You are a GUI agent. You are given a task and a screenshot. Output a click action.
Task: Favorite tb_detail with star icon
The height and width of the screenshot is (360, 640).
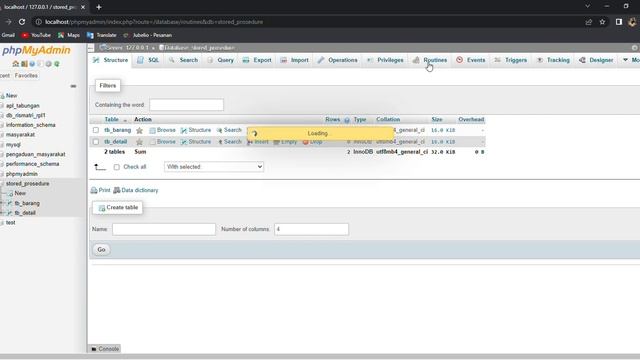pyautogui.click(x=140, y=142)
